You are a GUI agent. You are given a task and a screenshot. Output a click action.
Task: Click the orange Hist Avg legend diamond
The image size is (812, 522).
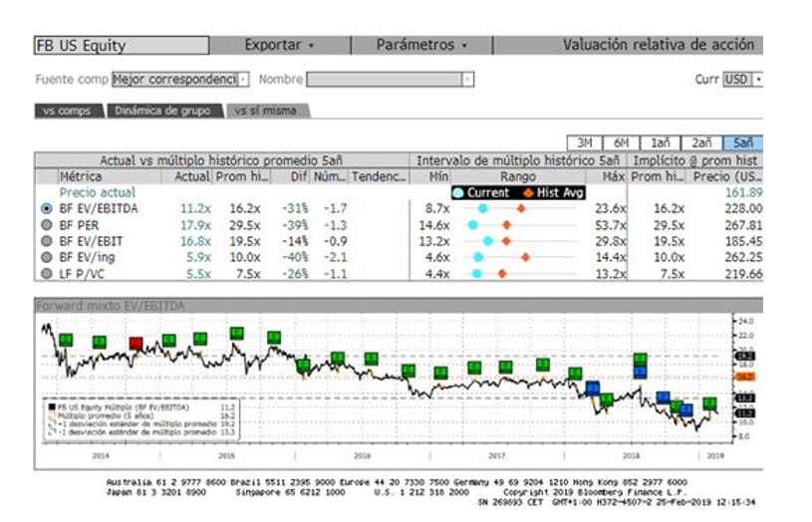click(x=528, y=193)
